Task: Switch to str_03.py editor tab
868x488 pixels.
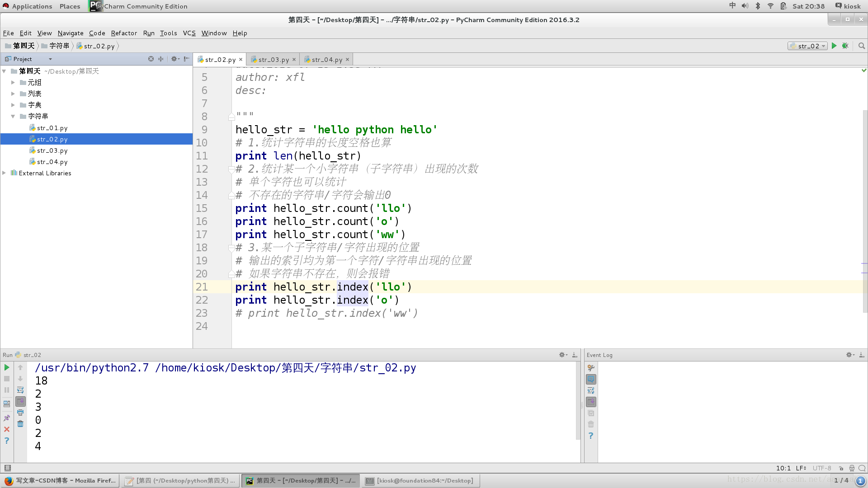Action: [x=273, y=60]
